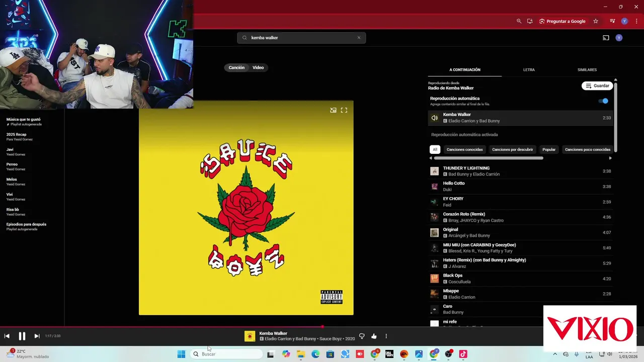Click the album thumbnail in player bar
This screenshot has height=362, width=644.
(250, 336)
